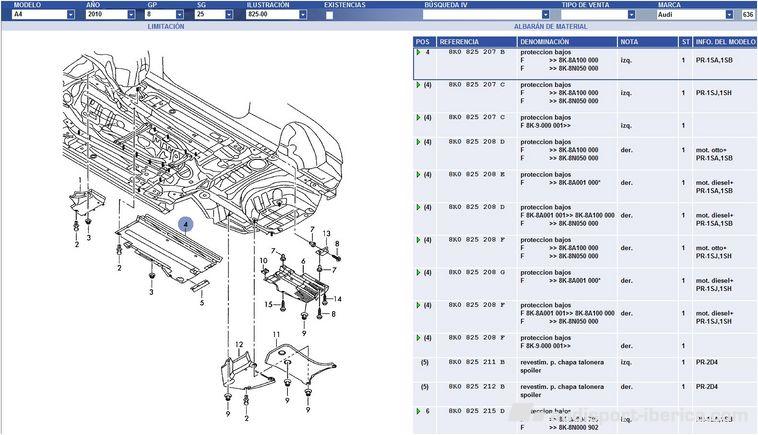Select part number 11 in the diagram

coord(275,332)
